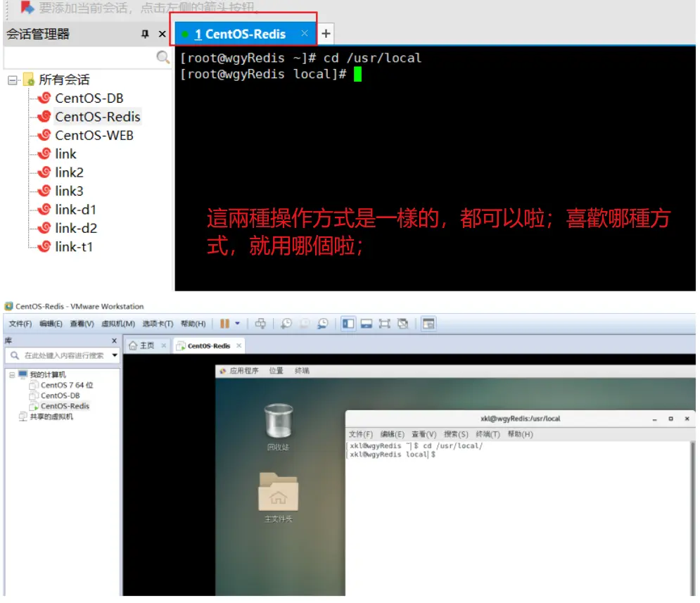700x603 pixels.
Task: Close the CentOS-Redis VMware tab
Action: [x=238, y=345]
